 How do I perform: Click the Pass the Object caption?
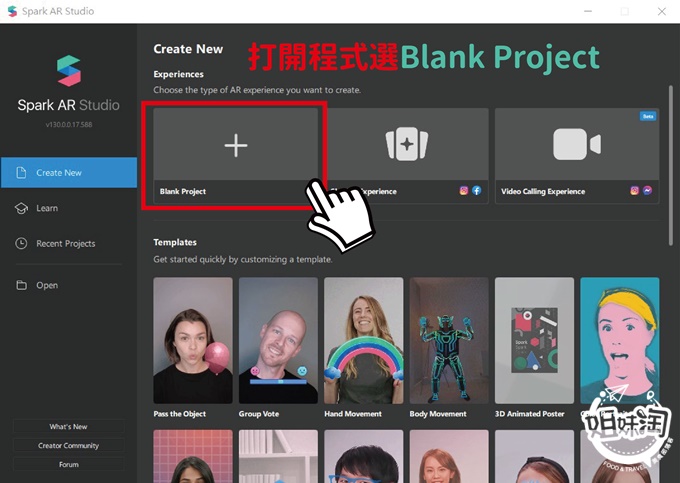coord(180,414)
